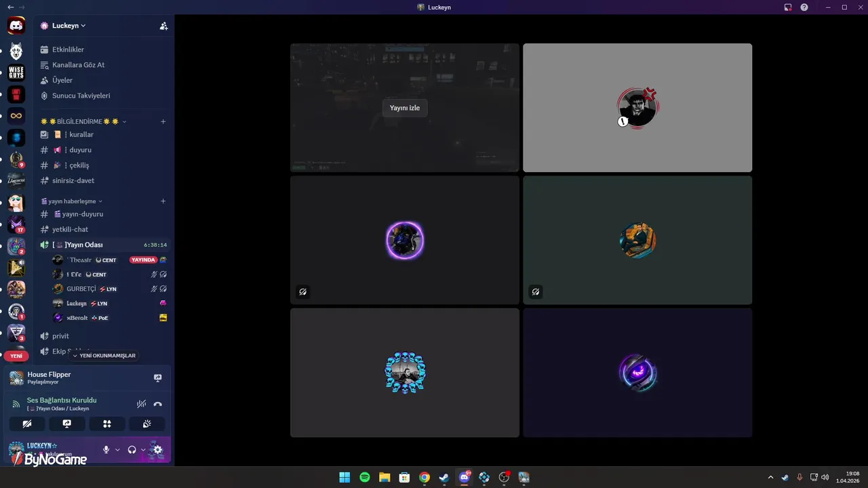Open Spotify from the taskbar
Viewport: 868px width, 488px height.
pyautogui.click(x=364, y=477)
